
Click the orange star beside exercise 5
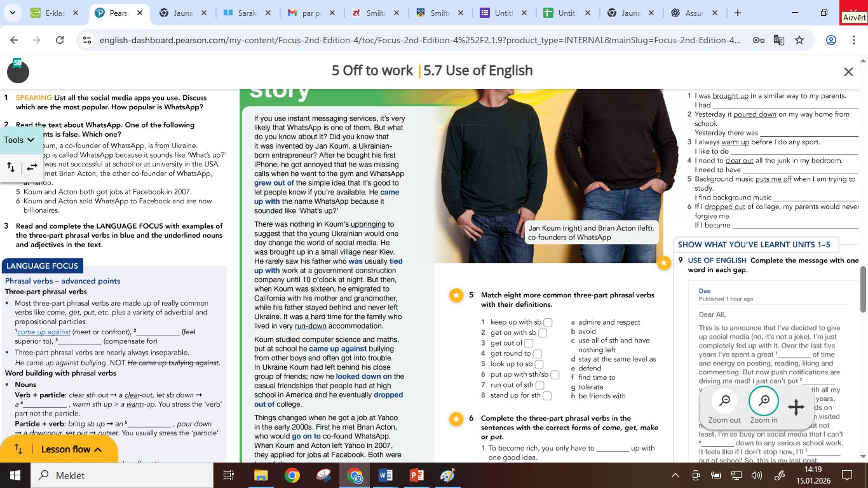pyautogui.click(x=456, y=295)
